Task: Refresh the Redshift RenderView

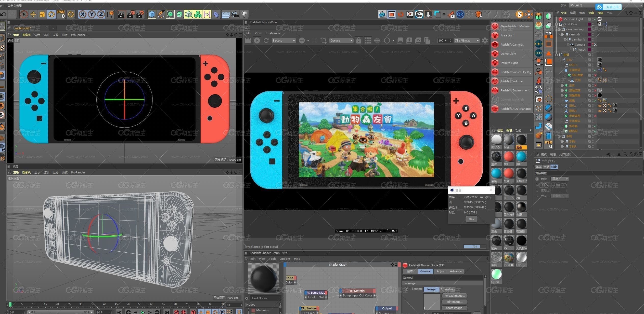Action: pos(266,40)
